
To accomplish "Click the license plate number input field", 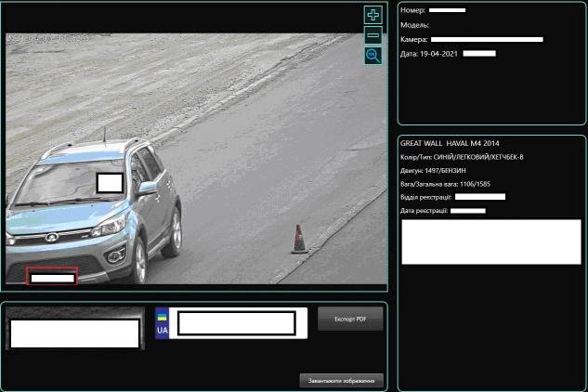I will point(236,323).
